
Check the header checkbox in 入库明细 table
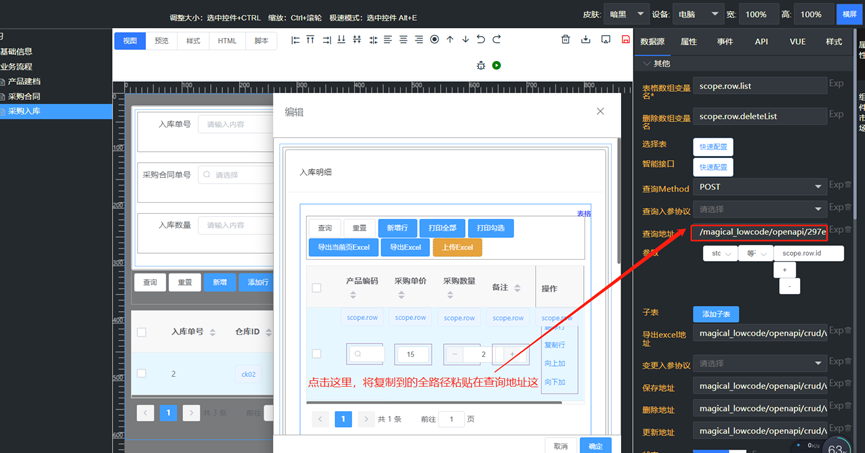coord(317,287)
